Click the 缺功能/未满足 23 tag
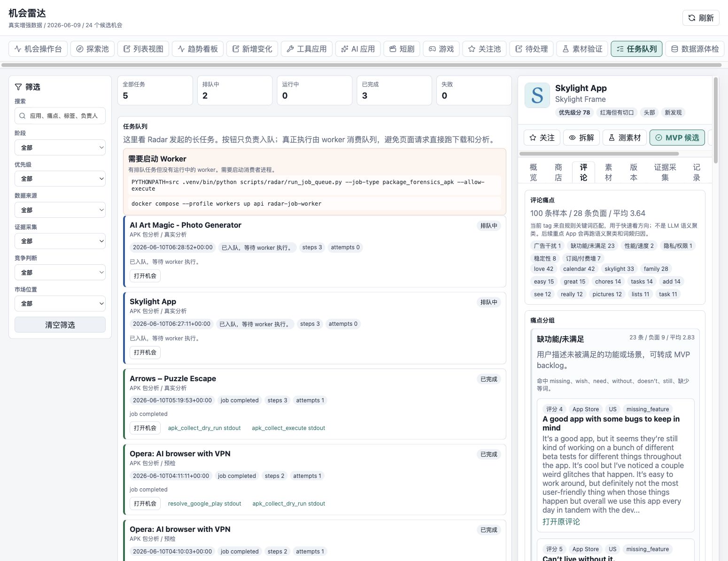 (592, 246)
